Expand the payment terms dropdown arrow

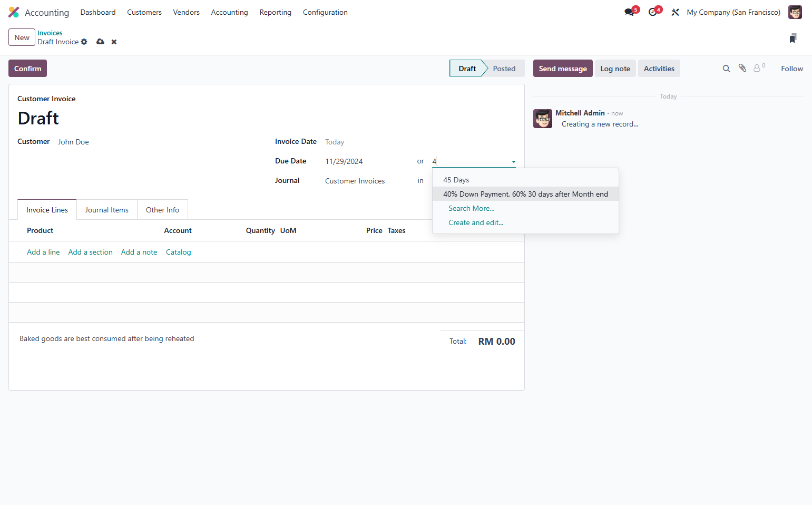point(513,162)
